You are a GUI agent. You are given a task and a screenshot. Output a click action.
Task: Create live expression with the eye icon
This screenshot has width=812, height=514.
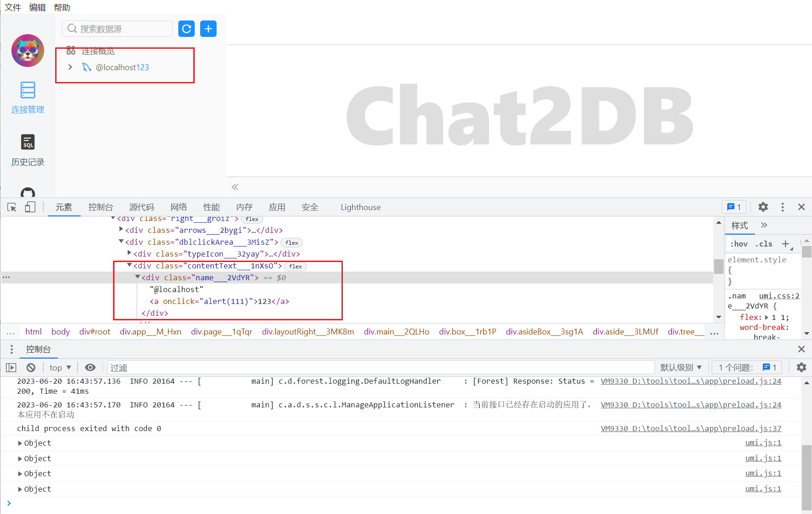tap(90, 367)
